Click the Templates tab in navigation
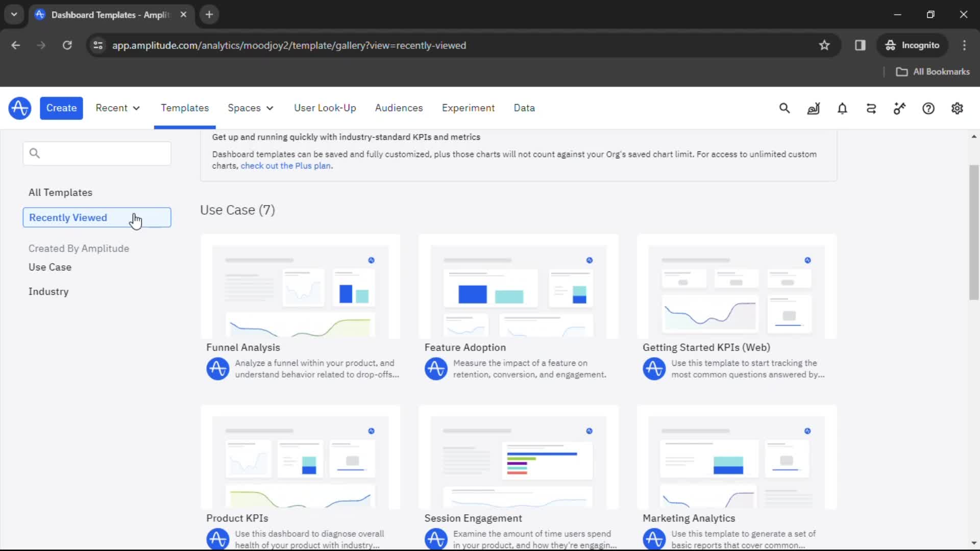Image resolution: width=980 pixels, height=551 pixels. click(x=184, y=108)
